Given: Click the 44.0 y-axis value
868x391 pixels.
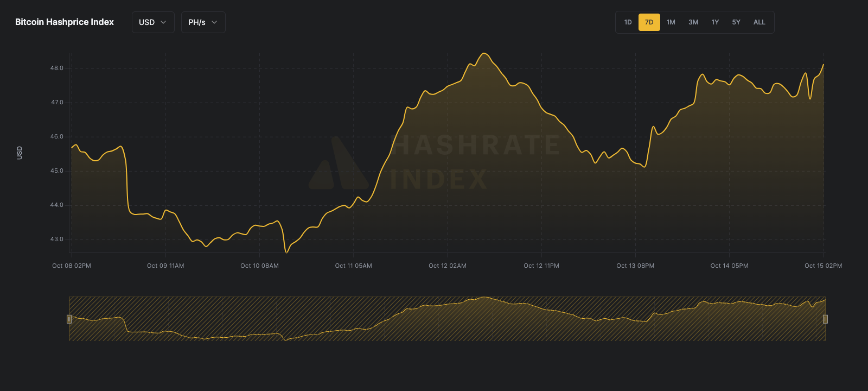Looking at the screenshot, I should 57,205.
